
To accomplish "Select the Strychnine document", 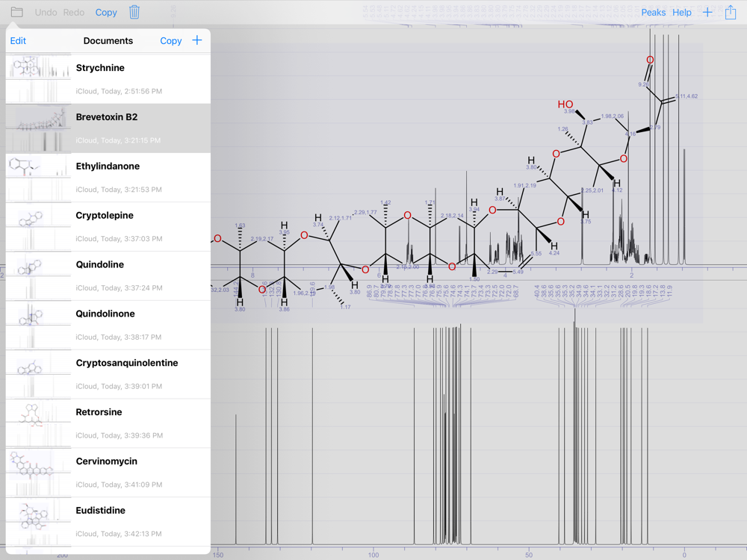I will coord(108,79).
